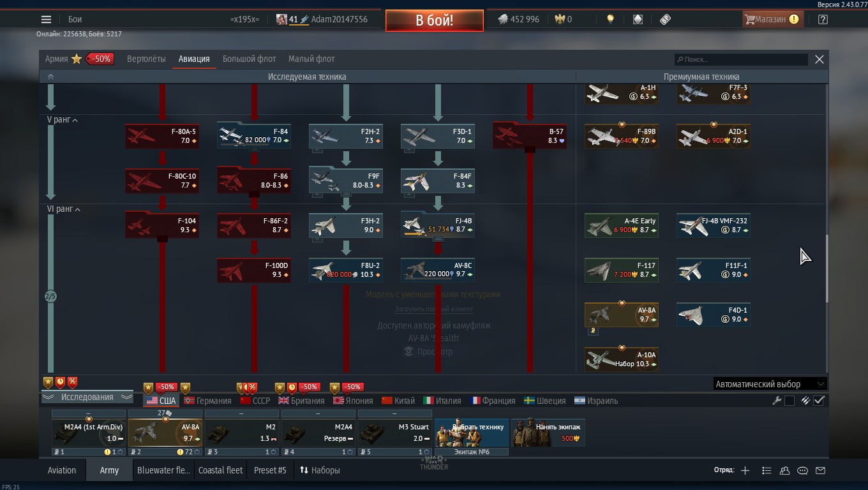The height and width of the screenshot is (490, 868).
Task: Select the B-57 bomber card
Action: (x=529, y=136)
